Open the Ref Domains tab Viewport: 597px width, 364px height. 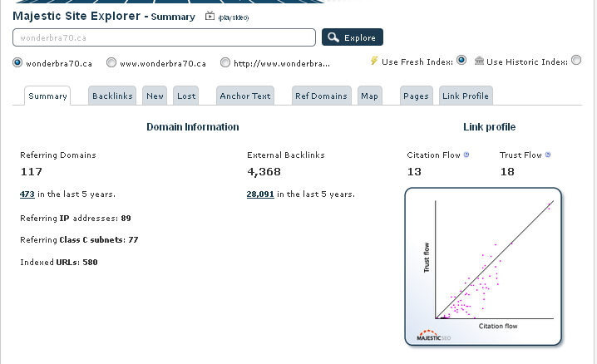pyautogui.click(x=321, y=96)
